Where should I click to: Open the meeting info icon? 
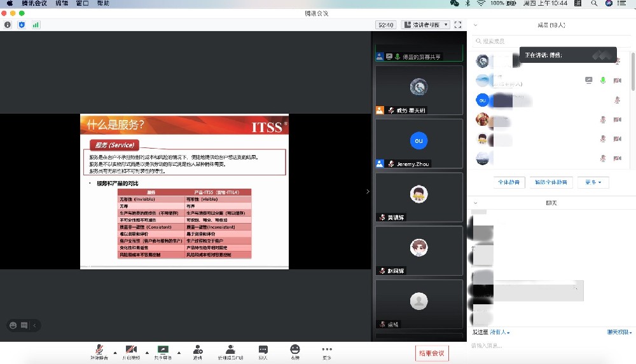(8, 25)
